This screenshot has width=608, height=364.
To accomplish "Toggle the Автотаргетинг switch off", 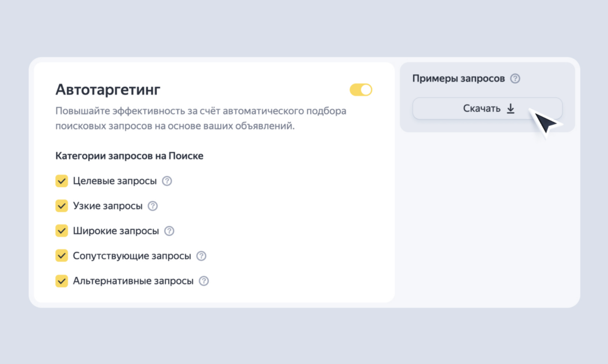I will tap(361, 90).
